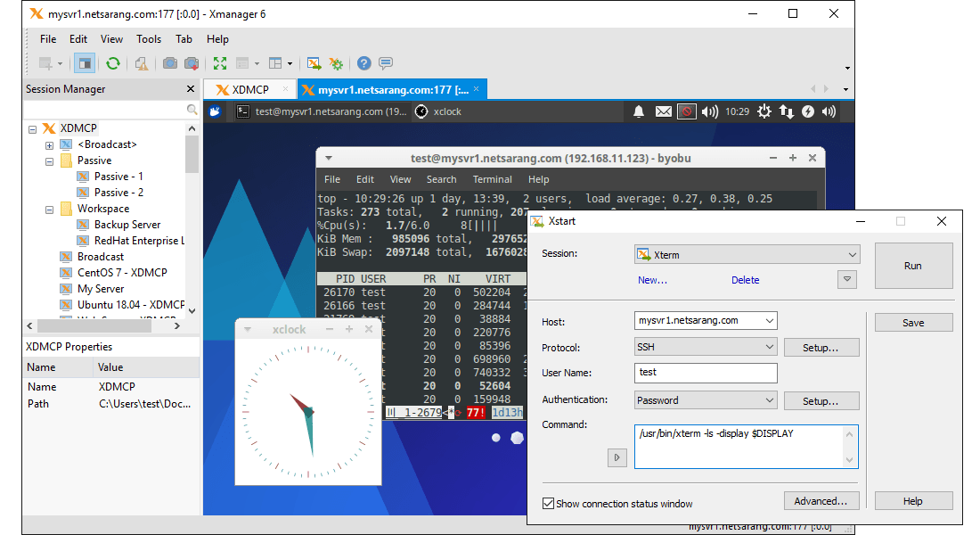Open the Tools menu
The image size is (980, 535).
(x=148, y=39)
